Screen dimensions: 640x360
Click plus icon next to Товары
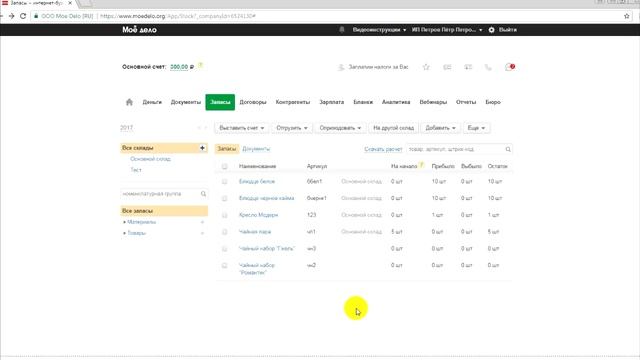click(x=202, y=233)
